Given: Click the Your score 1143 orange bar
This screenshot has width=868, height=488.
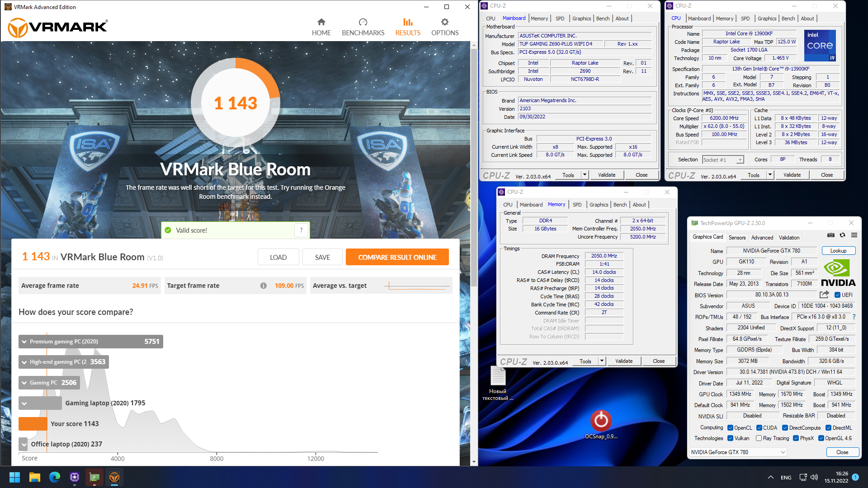Looking at the screenshot, I should [x=33, y=424].
